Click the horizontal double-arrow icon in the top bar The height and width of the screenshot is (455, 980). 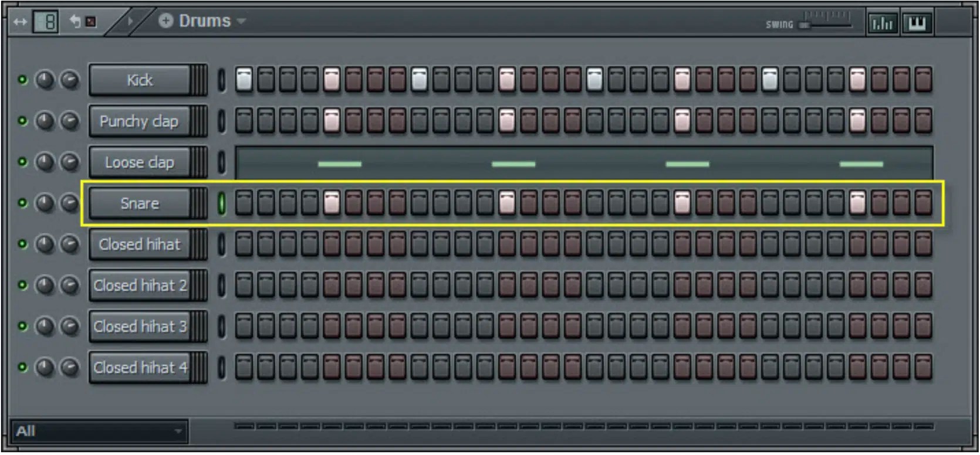click(20, 22)
